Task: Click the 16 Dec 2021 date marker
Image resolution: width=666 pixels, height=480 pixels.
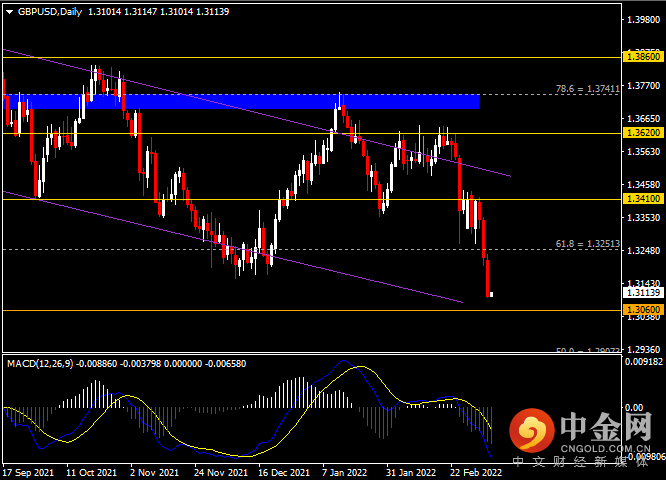Action: (281, 472)
